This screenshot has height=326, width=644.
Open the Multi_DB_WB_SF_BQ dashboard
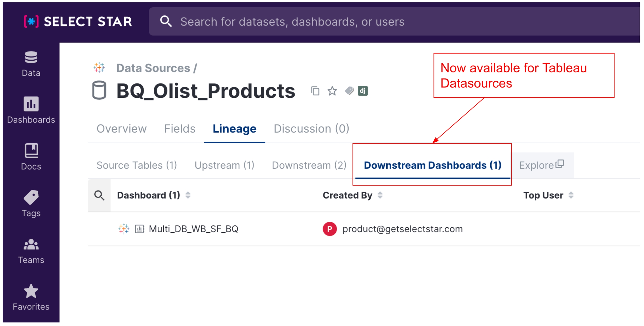click(x=193, y=229)
